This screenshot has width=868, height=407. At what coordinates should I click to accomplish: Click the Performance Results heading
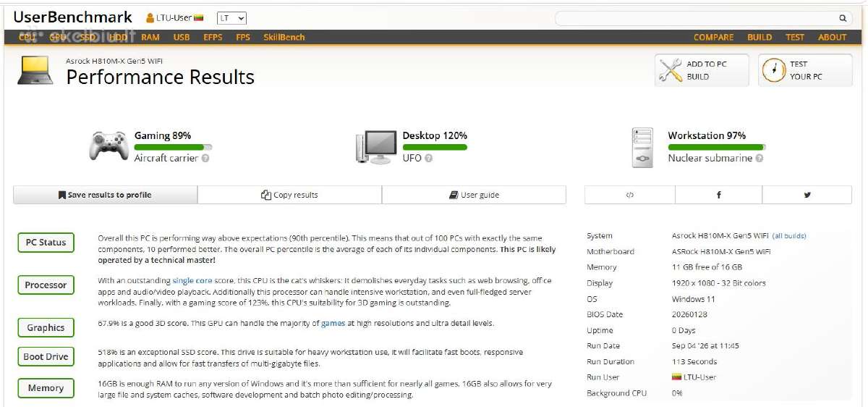160,77
